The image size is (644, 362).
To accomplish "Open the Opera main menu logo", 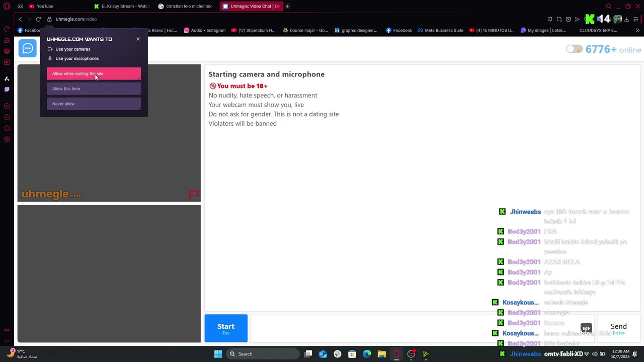I will coord(7,6).
